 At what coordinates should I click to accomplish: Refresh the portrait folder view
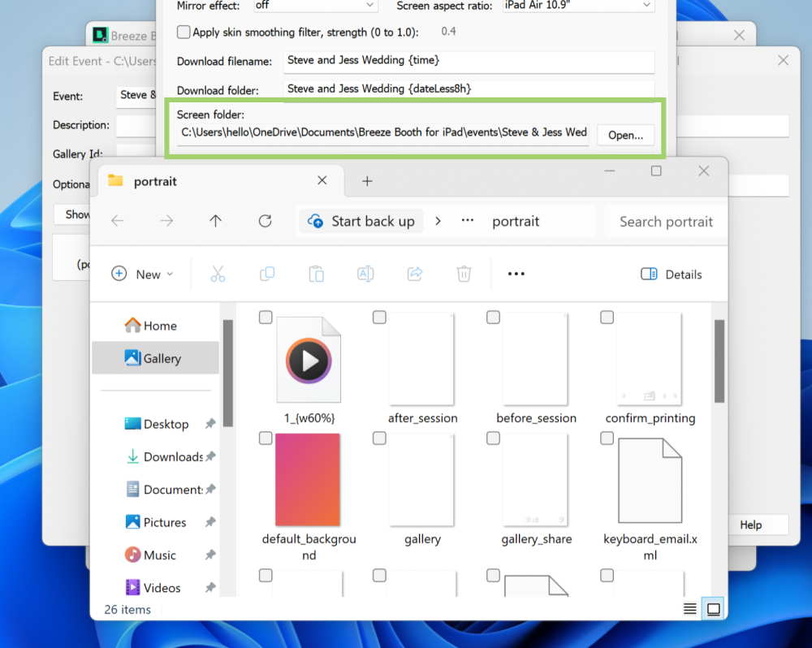[266, 221]
